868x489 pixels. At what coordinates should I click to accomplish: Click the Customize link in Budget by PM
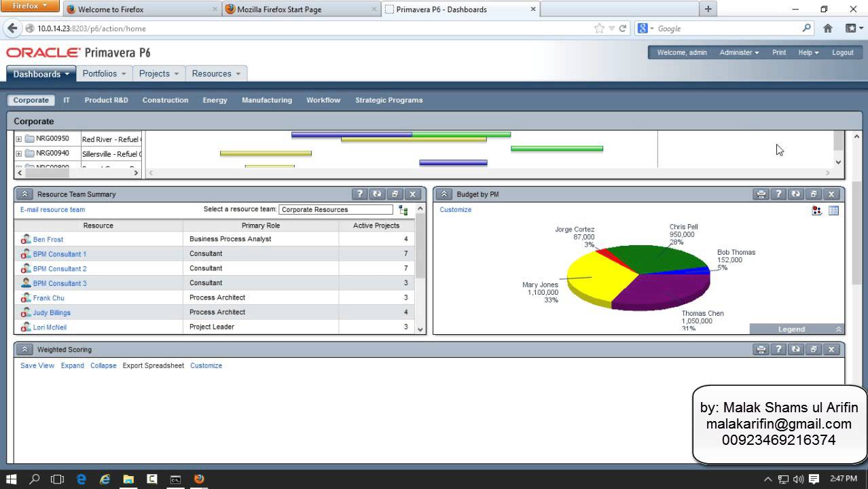click(x=455, y=210)
